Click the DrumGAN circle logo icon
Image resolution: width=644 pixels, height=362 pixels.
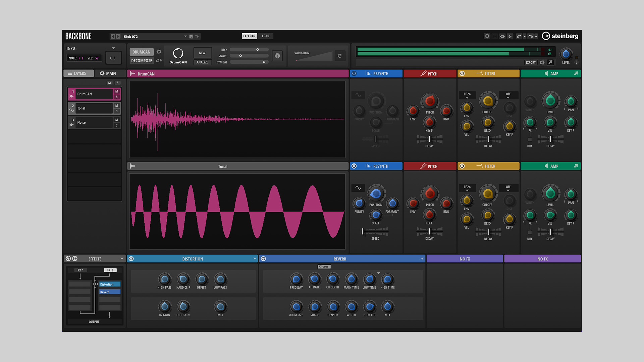tap(178, 53)
